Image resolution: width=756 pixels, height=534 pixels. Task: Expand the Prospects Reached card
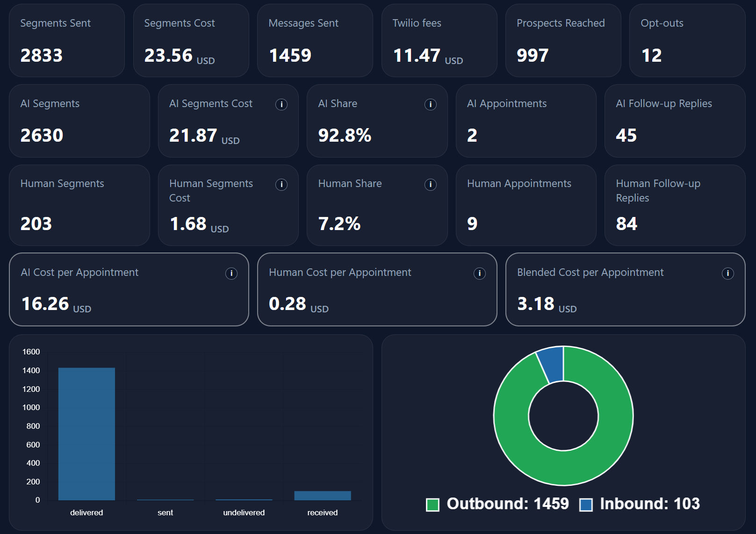[x=563, y=40]
